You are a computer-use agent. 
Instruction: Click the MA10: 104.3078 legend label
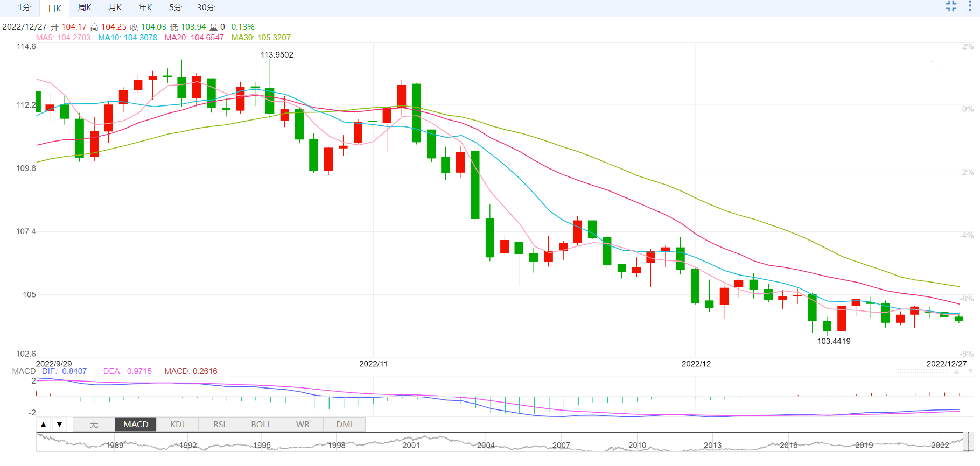coord(128,38)
